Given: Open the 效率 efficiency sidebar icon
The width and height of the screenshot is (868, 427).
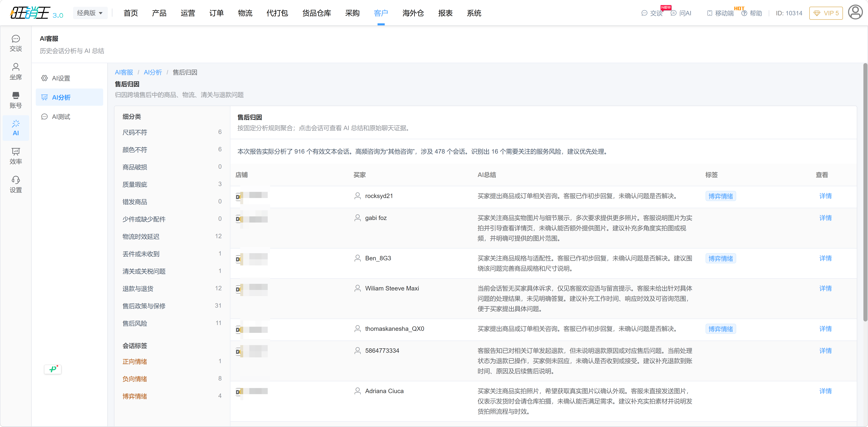Looking at the screenshot, I should 15,156.
